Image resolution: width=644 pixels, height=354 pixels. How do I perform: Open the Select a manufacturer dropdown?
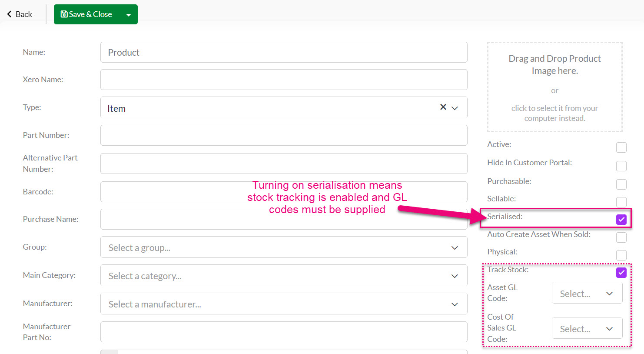click(284, 304)
